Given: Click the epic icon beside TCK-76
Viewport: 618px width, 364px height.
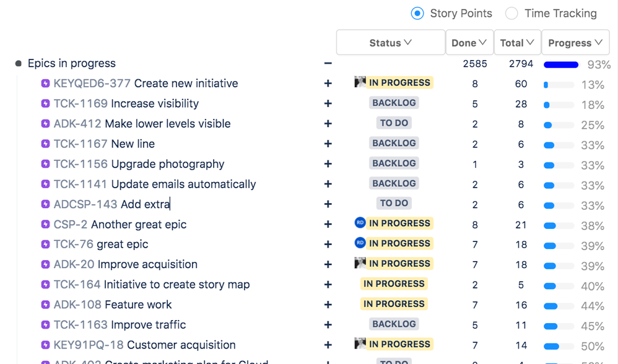Looking at the screenshot, I should [45, 245].
